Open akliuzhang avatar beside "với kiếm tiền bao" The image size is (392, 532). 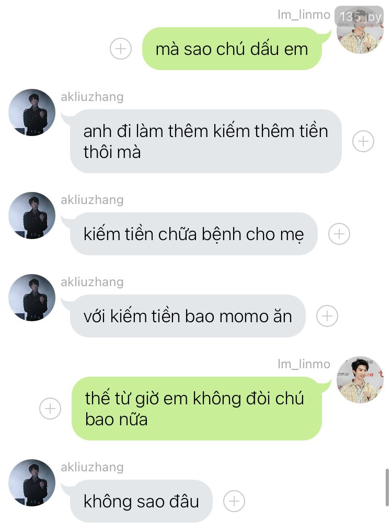[x=32, y=298]
